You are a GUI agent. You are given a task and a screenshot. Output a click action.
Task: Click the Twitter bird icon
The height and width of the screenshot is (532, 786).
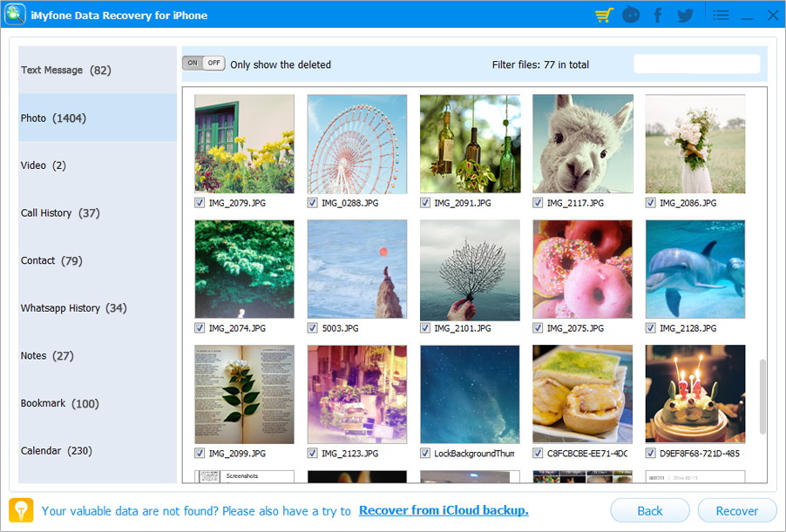point(685,16)
